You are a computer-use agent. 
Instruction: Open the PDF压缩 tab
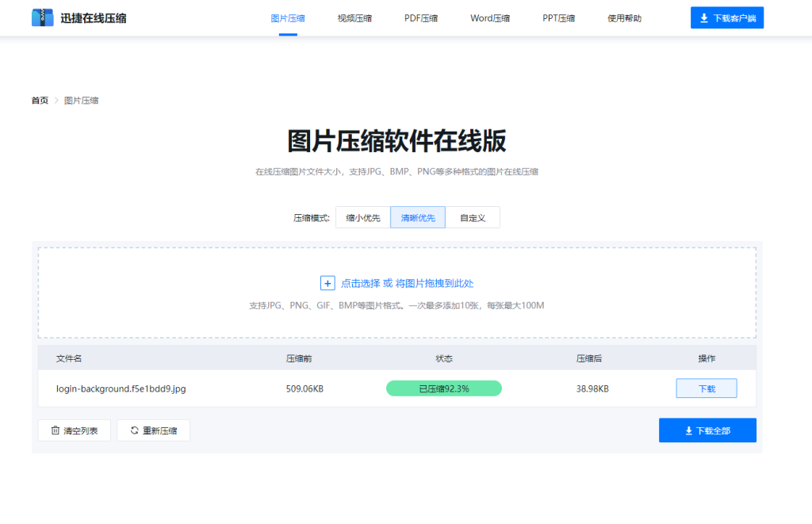(x=419, y=17)
